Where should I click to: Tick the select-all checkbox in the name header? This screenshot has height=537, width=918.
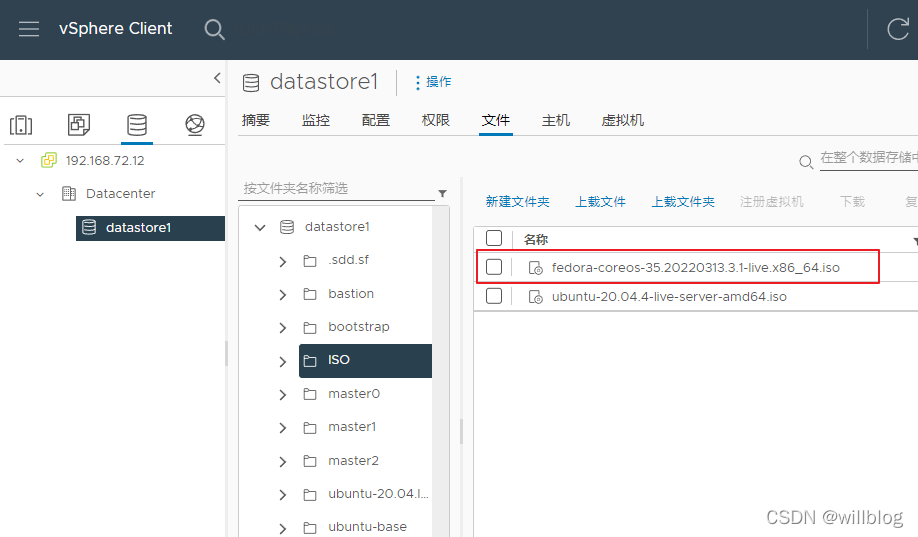click(494, 238)
